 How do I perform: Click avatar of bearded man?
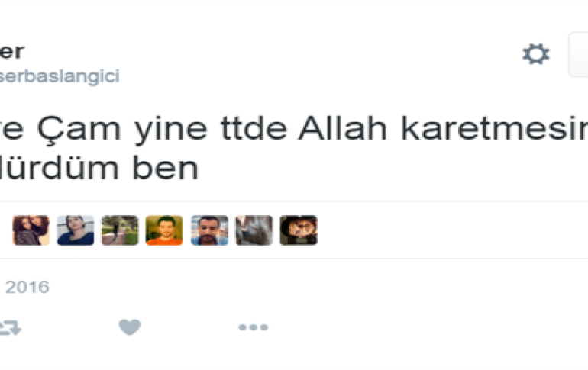pyautogui.click(x=209, y=230)
